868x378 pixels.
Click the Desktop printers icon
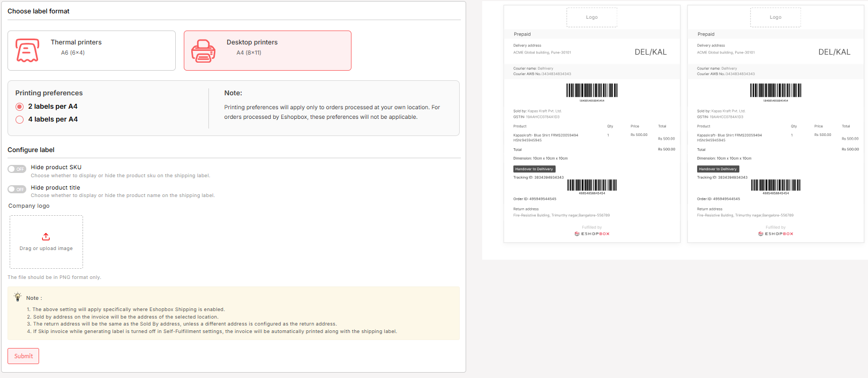203,51
